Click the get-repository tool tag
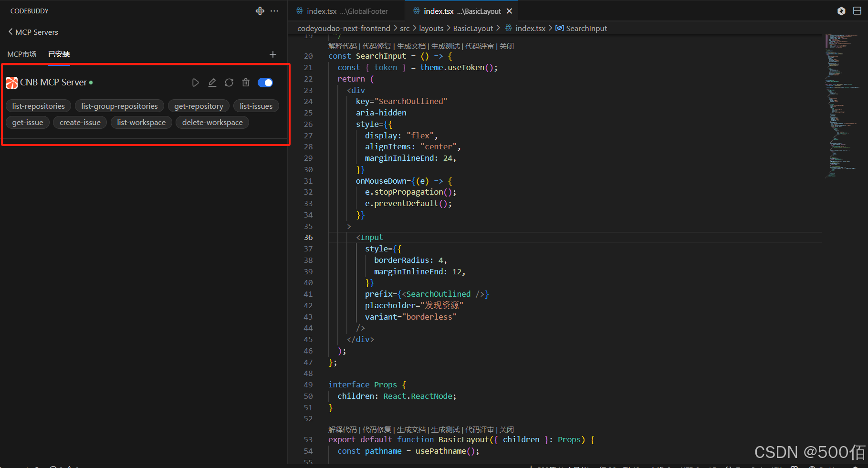Image resolution: width=868 pixels, height=468 pixels. pos(199,106)
